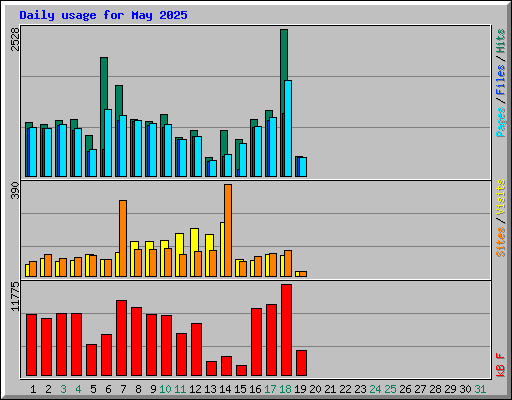Select the yellow visits bar for day 14
This screenshot has width=512, height=400.
(222, 249)
